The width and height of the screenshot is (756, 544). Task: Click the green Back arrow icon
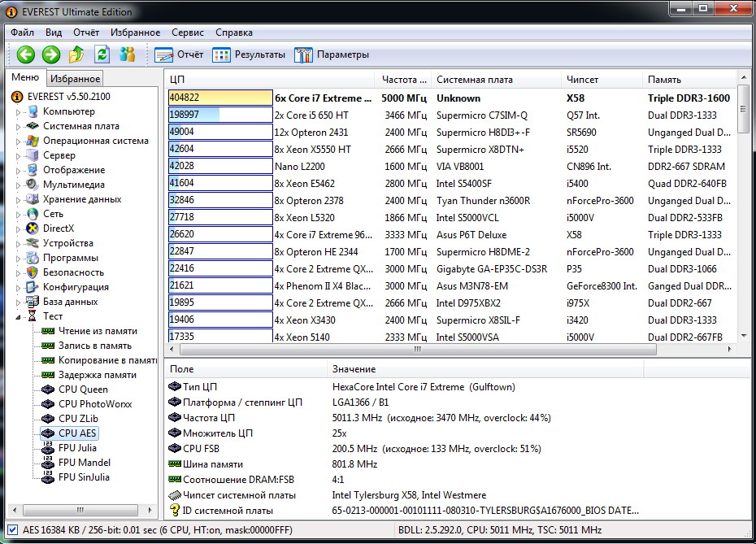click(25, 54)
